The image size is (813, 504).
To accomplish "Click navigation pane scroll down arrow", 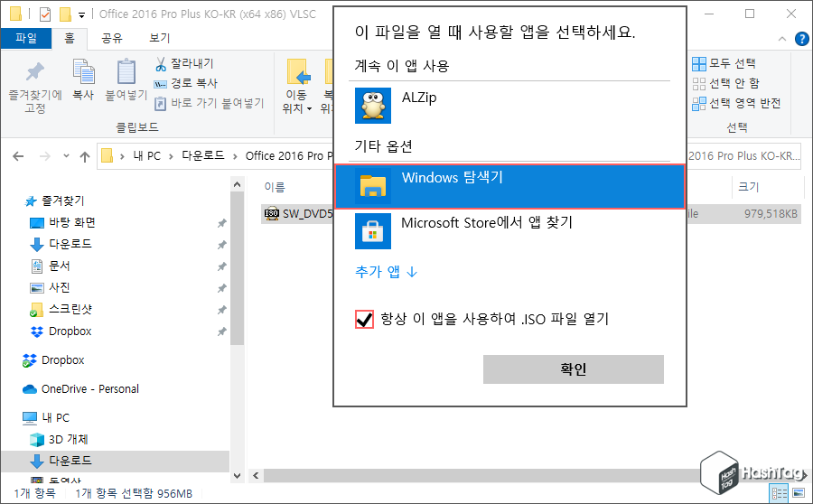I will tap(237, 475).
